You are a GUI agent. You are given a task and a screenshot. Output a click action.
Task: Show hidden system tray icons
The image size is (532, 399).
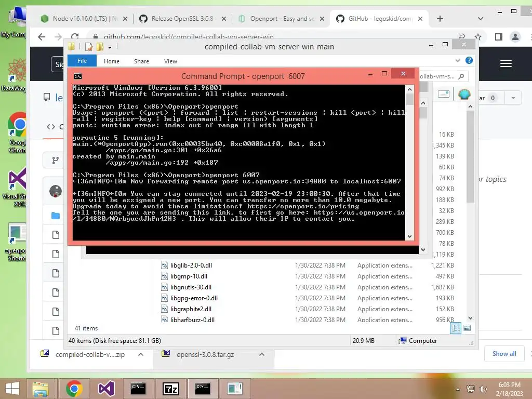[458, 389]
